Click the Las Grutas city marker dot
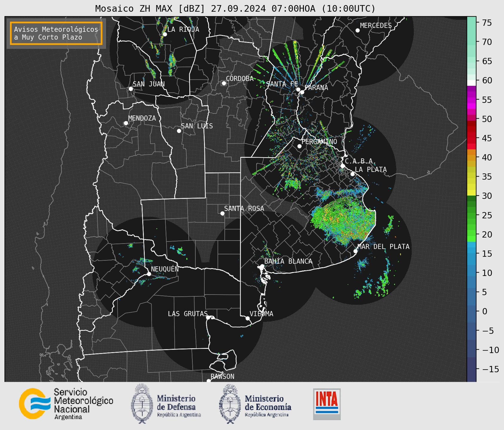This screenshot has height=430, width=504. (x=208, y=318)
